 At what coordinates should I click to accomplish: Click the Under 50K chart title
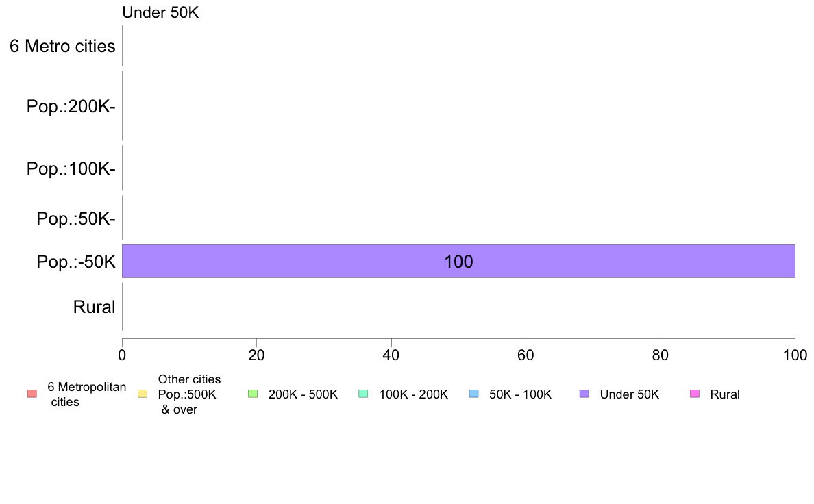click(x=160, y=12)
